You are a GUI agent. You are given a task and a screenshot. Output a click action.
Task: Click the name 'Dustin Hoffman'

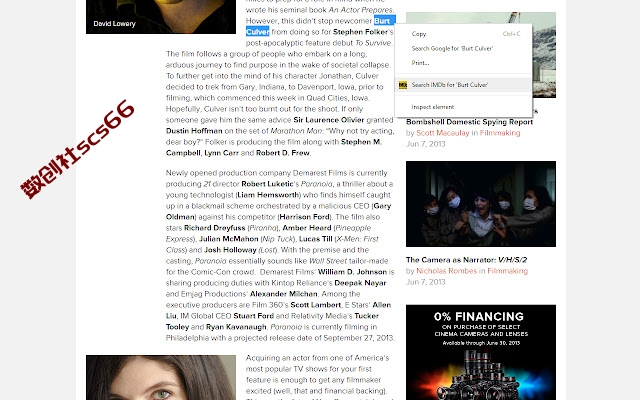point(194,131)
